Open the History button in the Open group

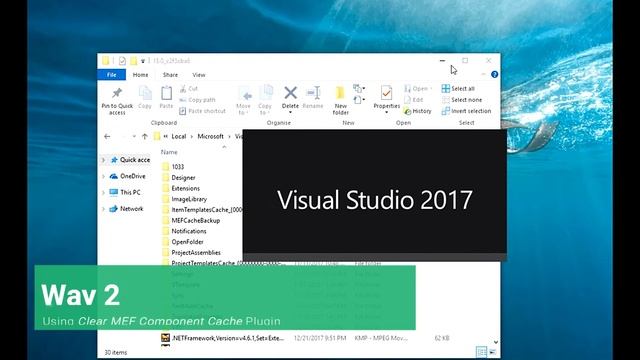(418, 111)
